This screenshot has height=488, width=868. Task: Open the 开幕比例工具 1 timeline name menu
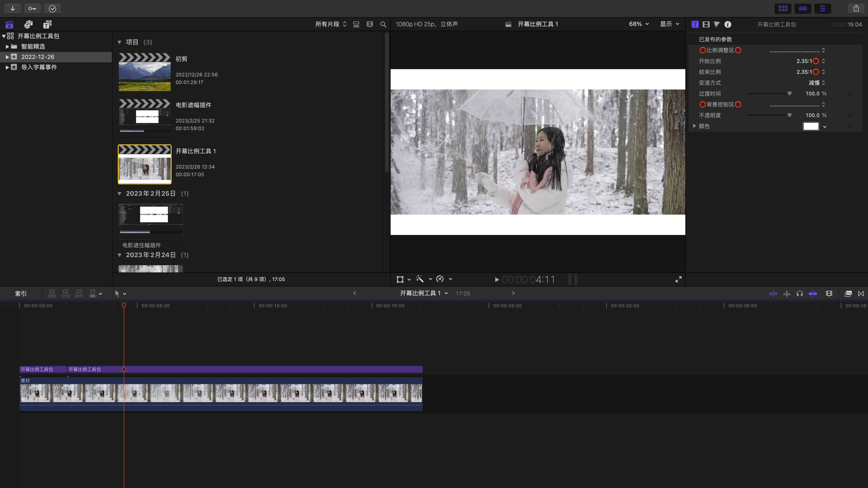click(x=424, y=293)
